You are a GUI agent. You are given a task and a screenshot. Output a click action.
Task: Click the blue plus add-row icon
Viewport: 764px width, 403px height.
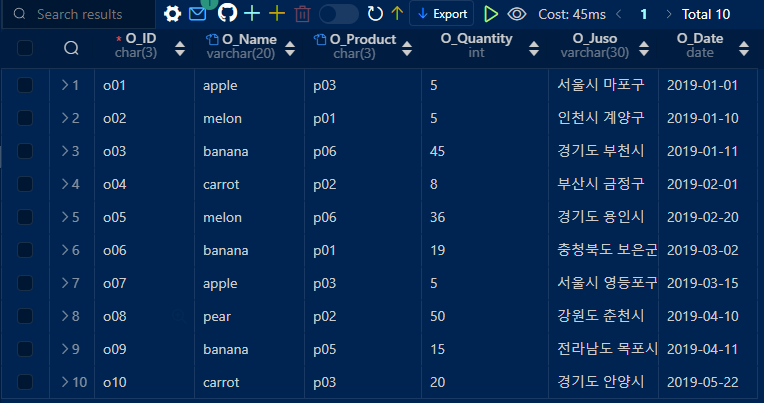pos(252,14)
